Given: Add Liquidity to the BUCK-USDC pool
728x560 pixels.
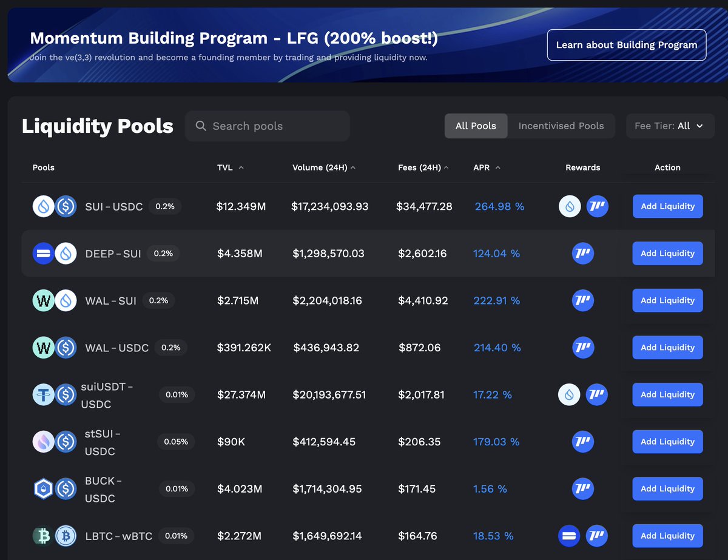Looking at the screenshot, I should pos(667,488).
